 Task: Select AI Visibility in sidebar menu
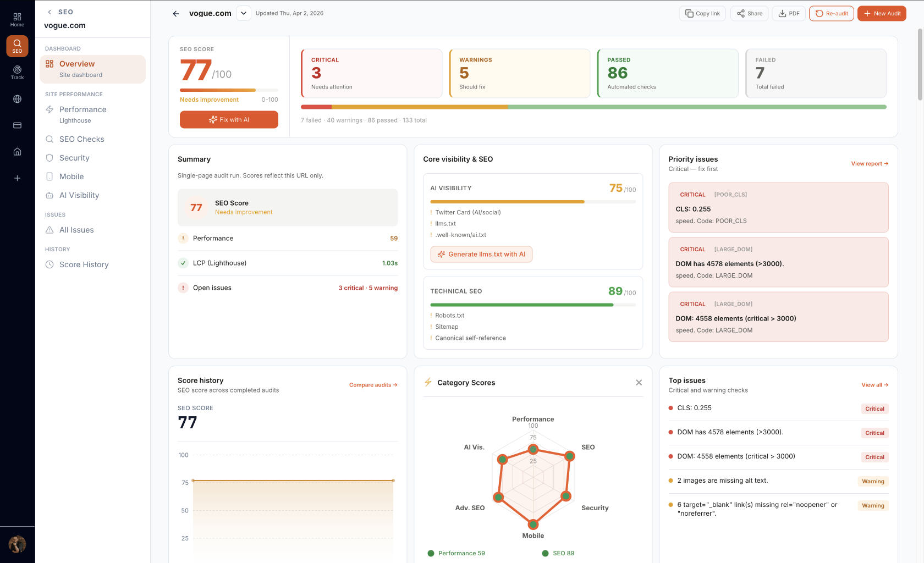click(x=79, y=195)
